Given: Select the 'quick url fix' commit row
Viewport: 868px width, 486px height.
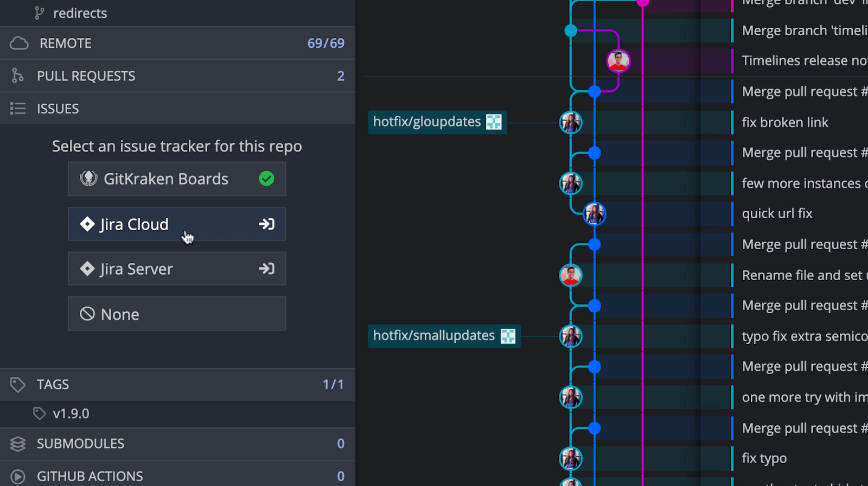Looking at the screenshot, I should point(777,214).
